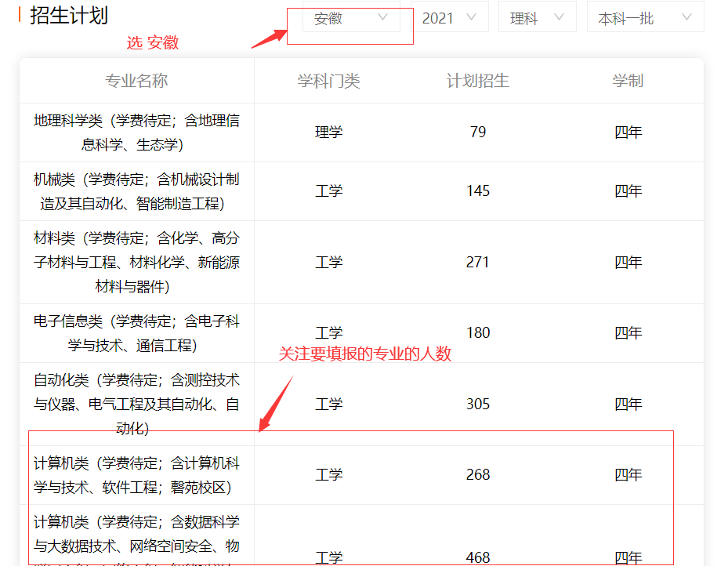
Task: Open the 安徽 province dropdown
Action: click(x=351, y=18)
